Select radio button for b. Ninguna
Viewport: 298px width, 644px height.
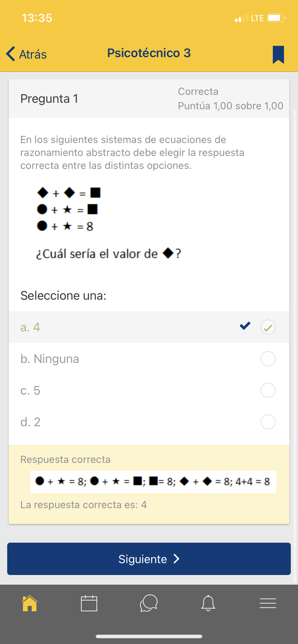268,359
